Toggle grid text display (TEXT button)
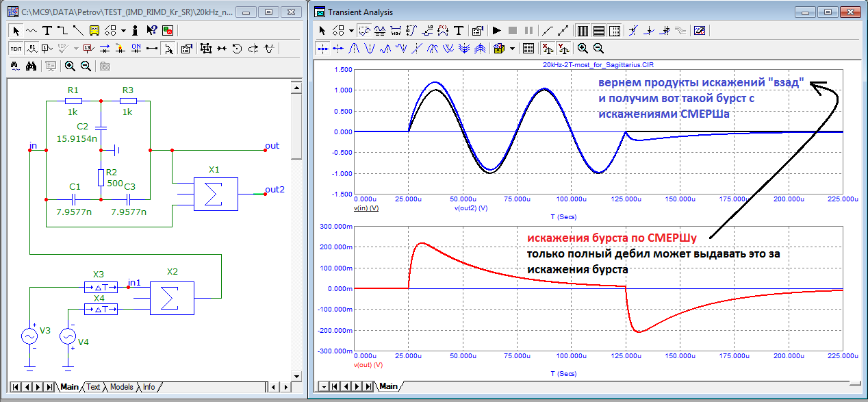The height and width of the screenshot is (402, 868). click(x=16, y=48)
